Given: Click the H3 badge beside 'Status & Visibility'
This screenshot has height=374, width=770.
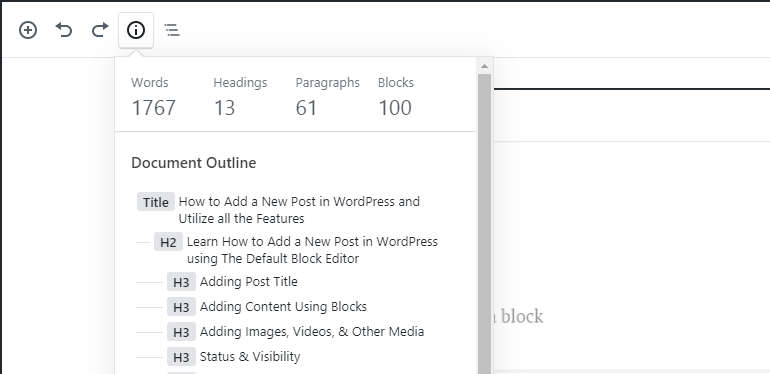Looking at the screenshot, I should 181,357.
